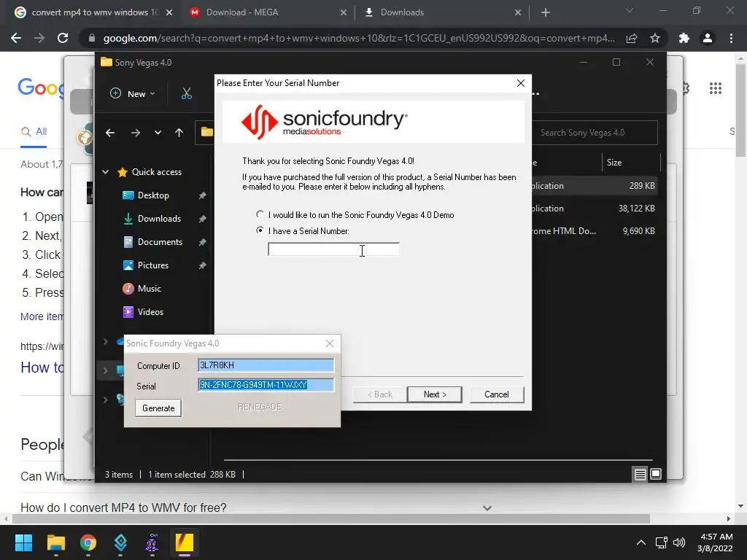Open File Explorer from the taskbar
Screen dimensions: 747x560
tap(55, 542)
